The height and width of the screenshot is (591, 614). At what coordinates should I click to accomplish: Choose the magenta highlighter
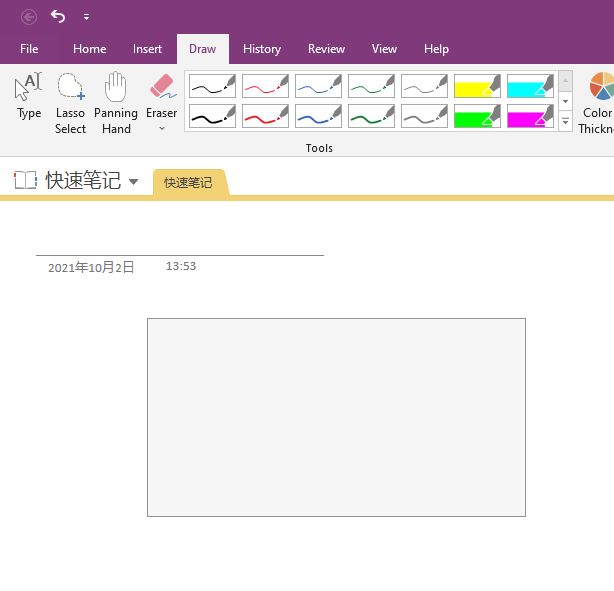[x=530, y=116]
